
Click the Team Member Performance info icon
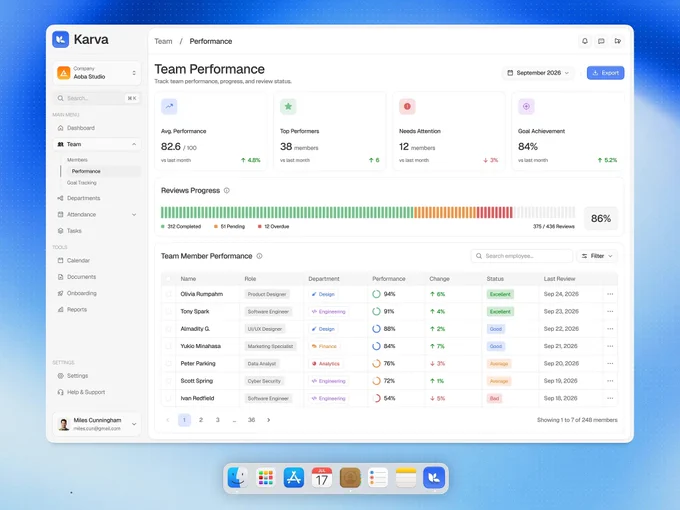point(259,256)
